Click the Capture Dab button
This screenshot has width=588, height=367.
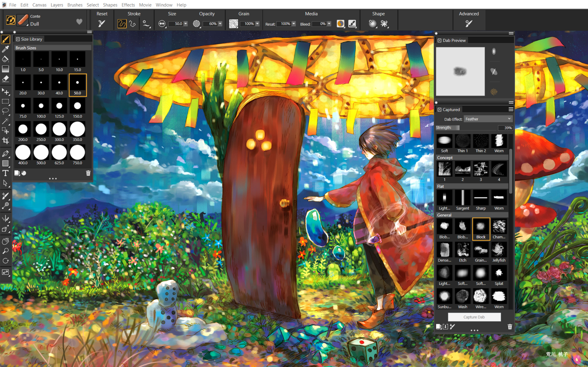click(x=474, y=317)
